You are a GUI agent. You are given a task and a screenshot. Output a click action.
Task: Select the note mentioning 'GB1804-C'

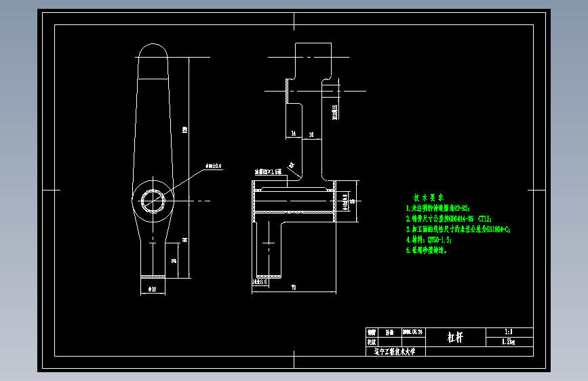pos(458,229)
